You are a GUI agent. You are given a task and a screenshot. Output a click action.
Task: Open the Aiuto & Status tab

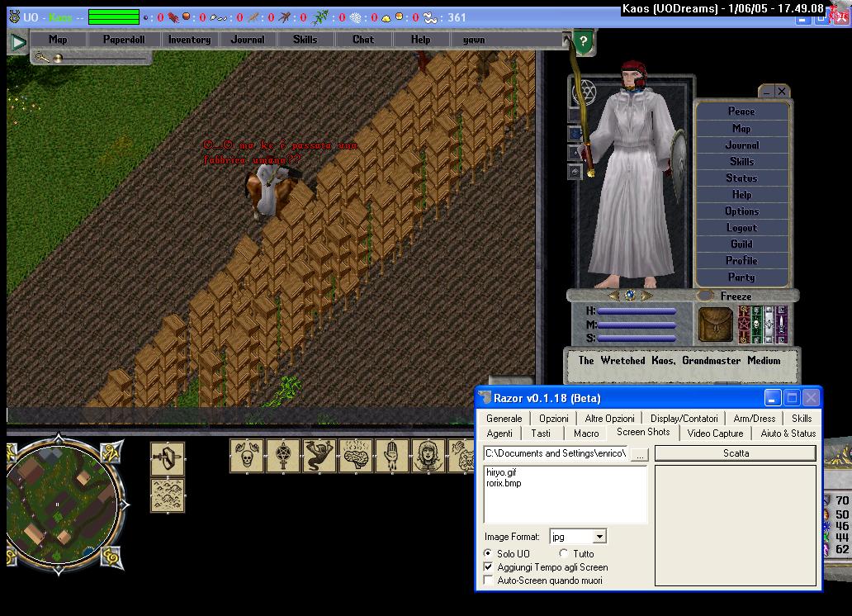788,434
